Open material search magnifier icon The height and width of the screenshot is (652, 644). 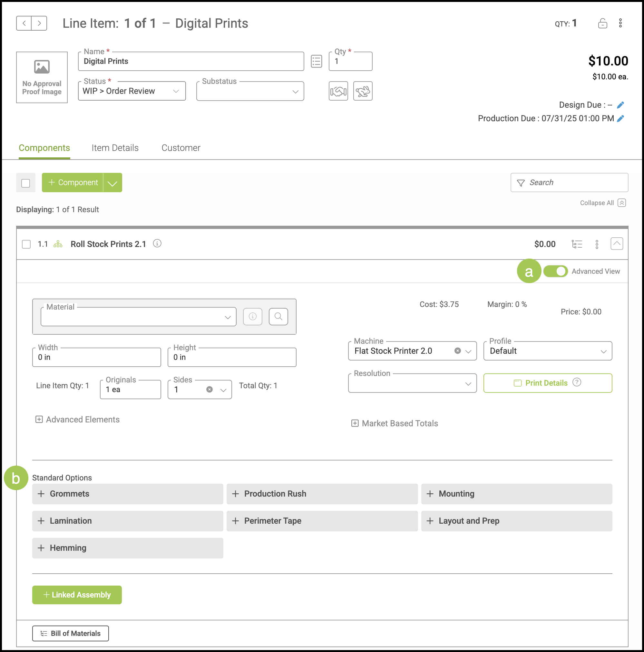(x=278, y=317)
